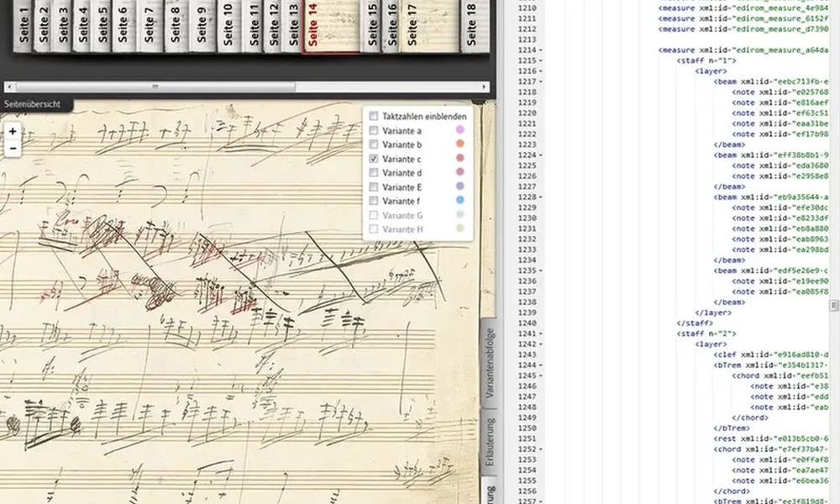Open the Seite 2 page thumbnail
Screen dimensions: 840x504
[x=42, y=26]
